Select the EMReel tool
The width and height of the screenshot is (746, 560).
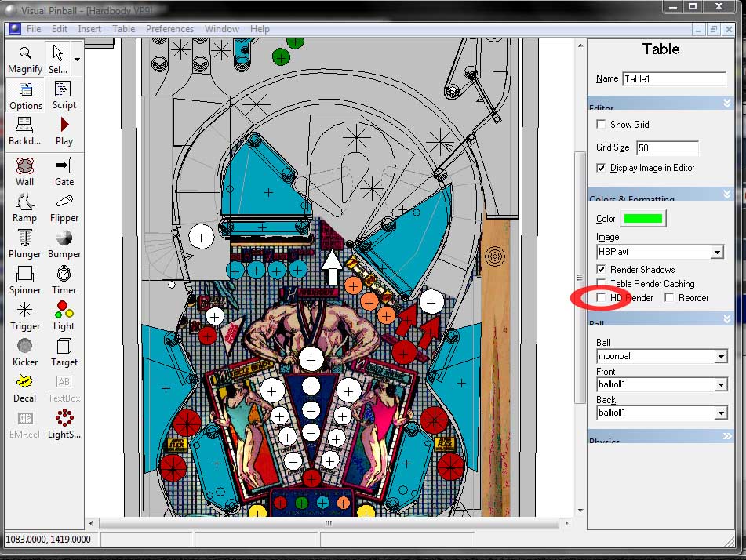coord(25,425)
